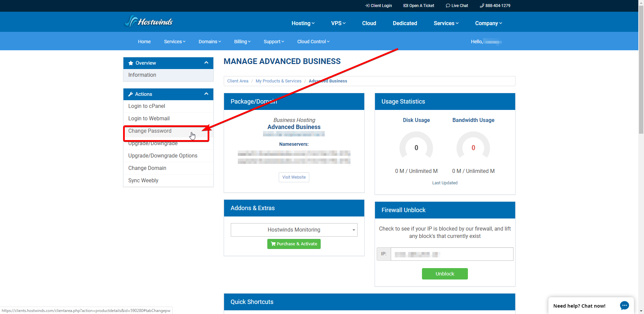This screenshot has height=314, width=644.
Task: Collapse the Actions panel chevron
Action: (206, 94)
